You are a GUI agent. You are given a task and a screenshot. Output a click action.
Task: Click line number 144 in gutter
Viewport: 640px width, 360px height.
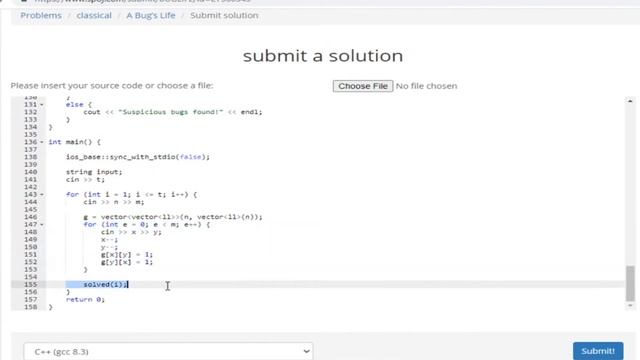click(31, 202)
